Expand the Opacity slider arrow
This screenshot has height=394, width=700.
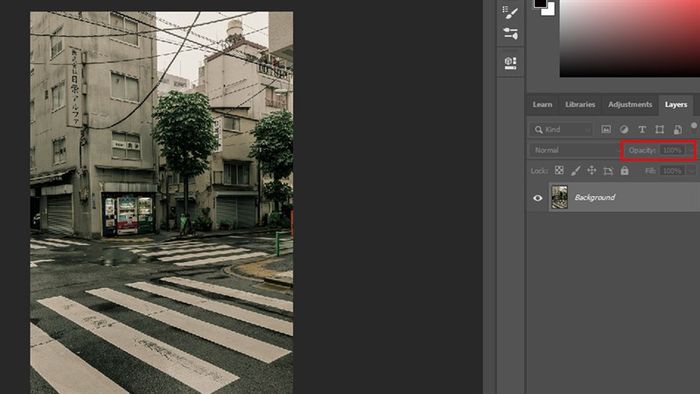pyautogui.click(x=691, y=150)
